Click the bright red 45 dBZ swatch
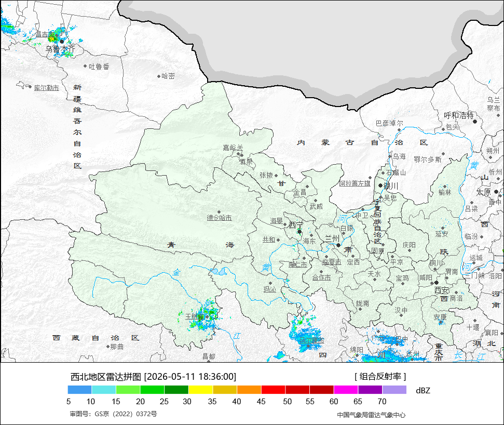The height and width of the screenshot is (425, 504). 273,390
